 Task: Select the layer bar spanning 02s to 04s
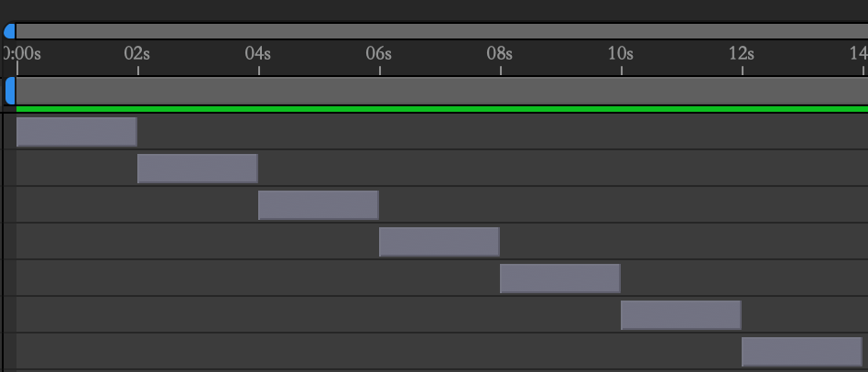[x=198, y=169]
